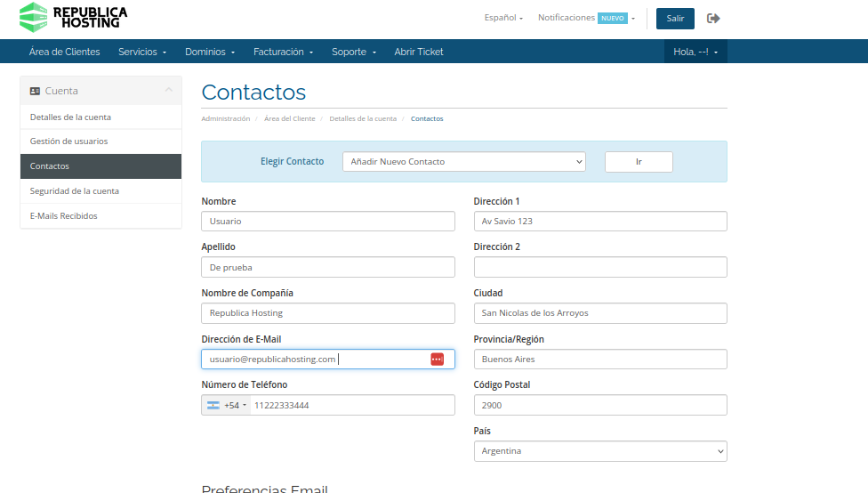Click the red password manager icon
Viewport: 868px width, 493px height.
(x=437, y=359)
